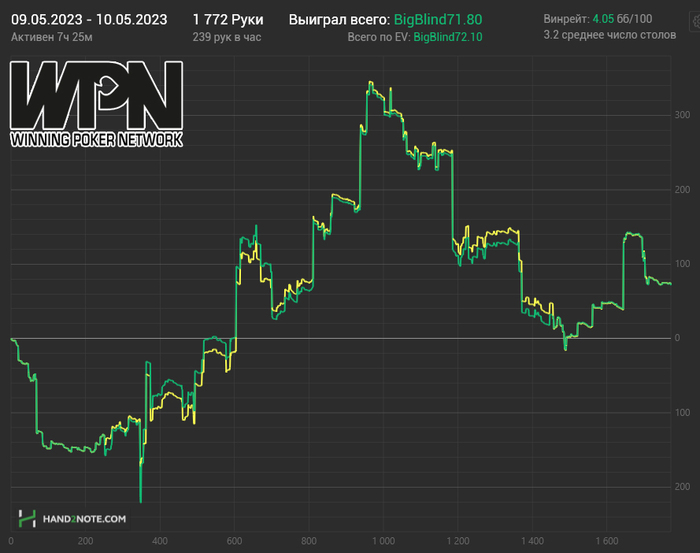Viewport: 700px width, 553px height.
Task: Click the date range 09.05.2023 - 10.05.2023
Action: [x=89, y=20]
